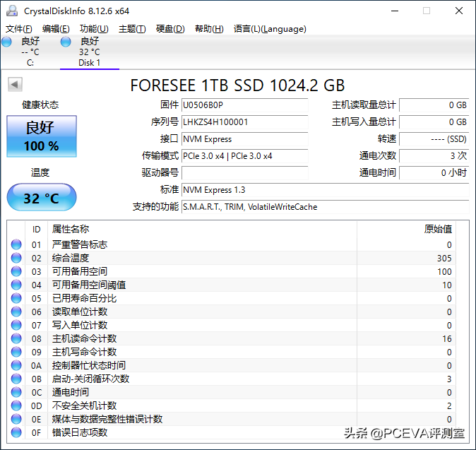Click the transfer mode field PCIe 3.0 x4
Screen dimensions: 476x450
tap(244, 156)
